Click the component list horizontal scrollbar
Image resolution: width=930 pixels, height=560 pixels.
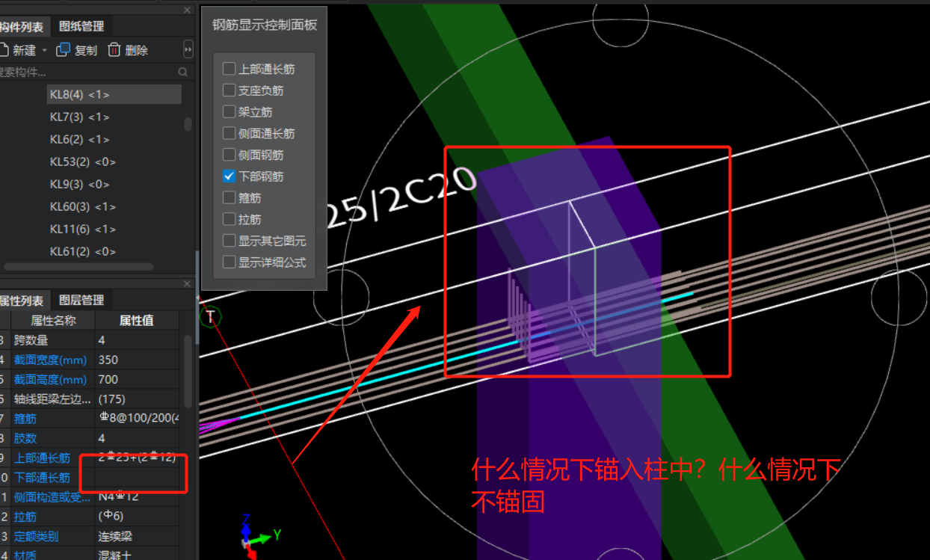[x=78, y=267]
